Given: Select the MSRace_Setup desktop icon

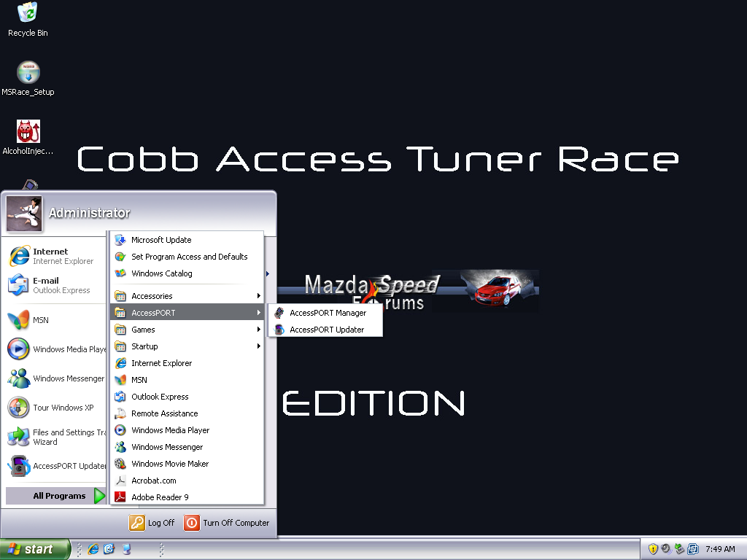Looking at the screenshot, I should (28, 79).
